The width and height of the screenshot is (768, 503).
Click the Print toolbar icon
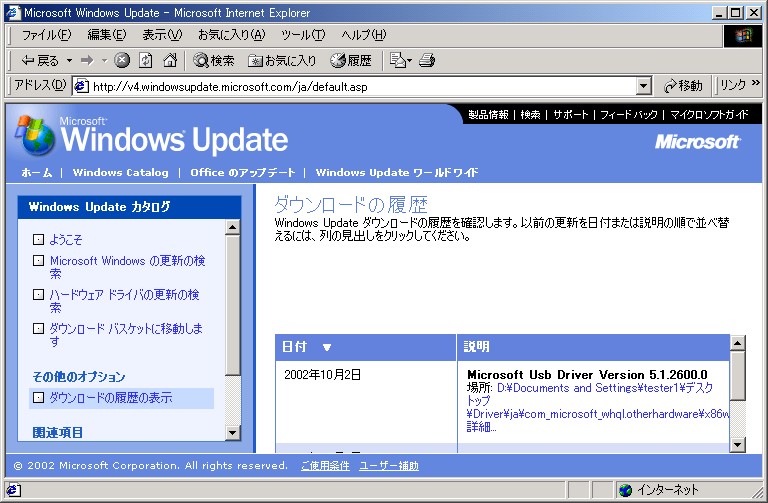(427, 60)
